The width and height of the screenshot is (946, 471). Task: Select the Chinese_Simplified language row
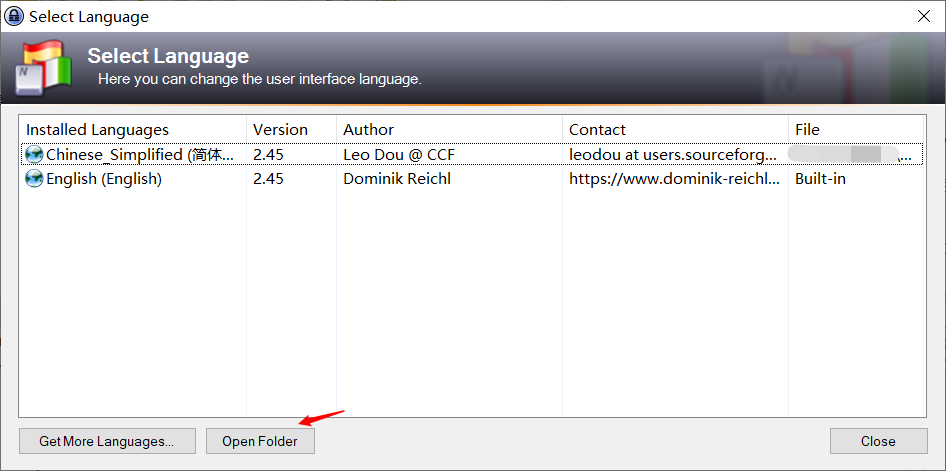[x=472, y=154]
